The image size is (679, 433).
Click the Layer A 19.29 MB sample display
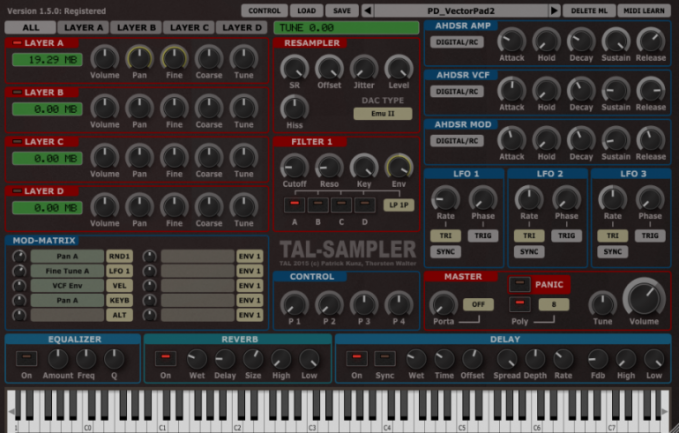(x=47, y=60)
